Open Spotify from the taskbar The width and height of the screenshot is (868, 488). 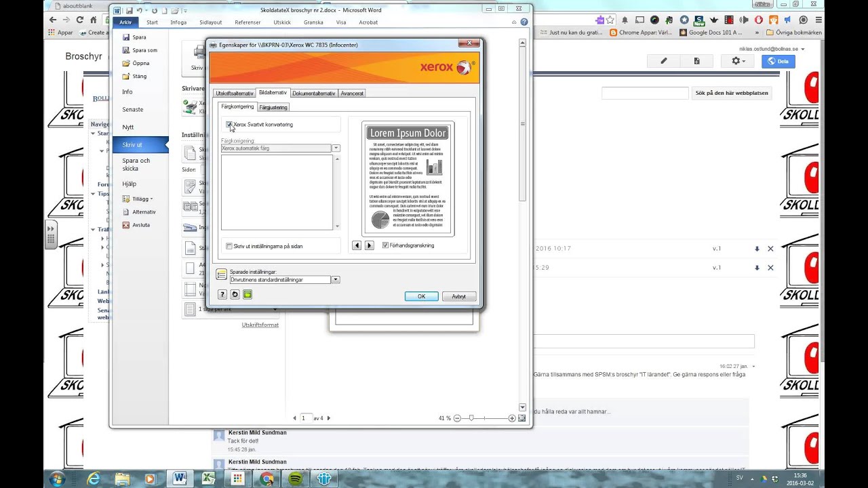[x=296, y=479]
